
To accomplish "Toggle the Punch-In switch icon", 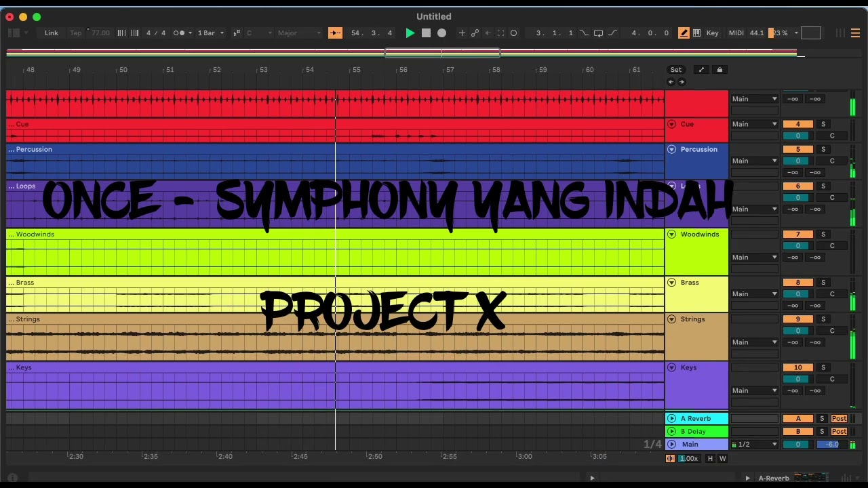I will (584, 33).
